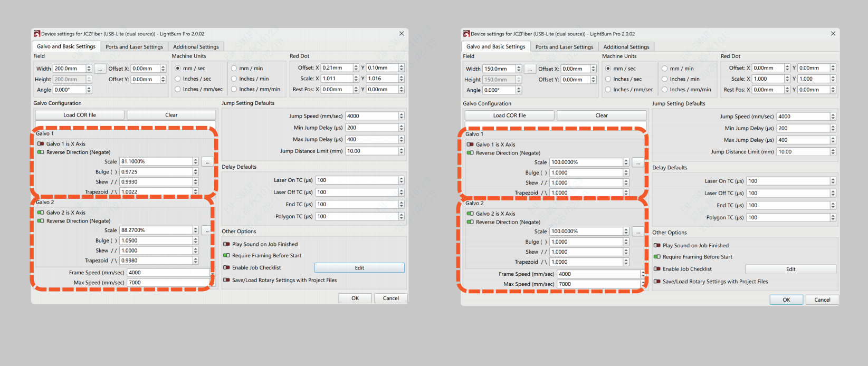Screen dimensions: 868x366
Task: Toggle Require Framing Before Start in left window
Action: click(x=226, y=255)
